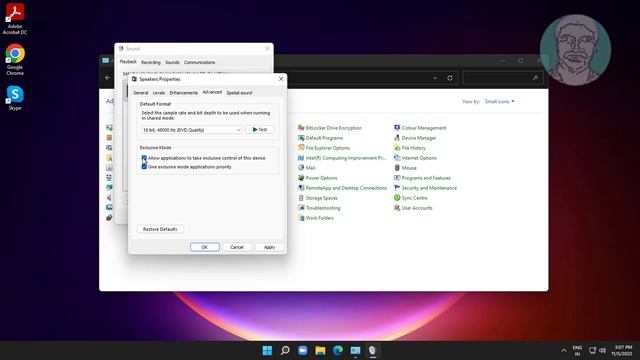Screen dimensions: 640x360
Task: Confirm with the OK button
Action: (x=204, y=247)
